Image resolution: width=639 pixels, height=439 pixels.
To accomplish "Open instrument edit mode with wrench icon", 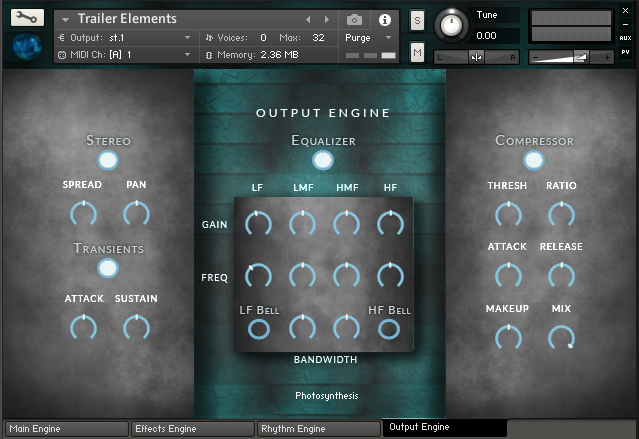I will 27,18.
